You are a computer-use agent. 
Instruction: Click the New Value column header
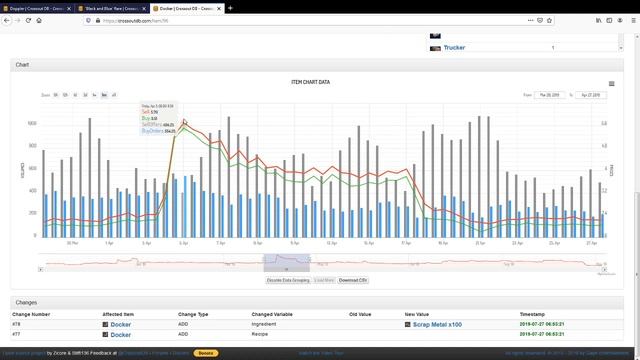click(x=416, y=314)
